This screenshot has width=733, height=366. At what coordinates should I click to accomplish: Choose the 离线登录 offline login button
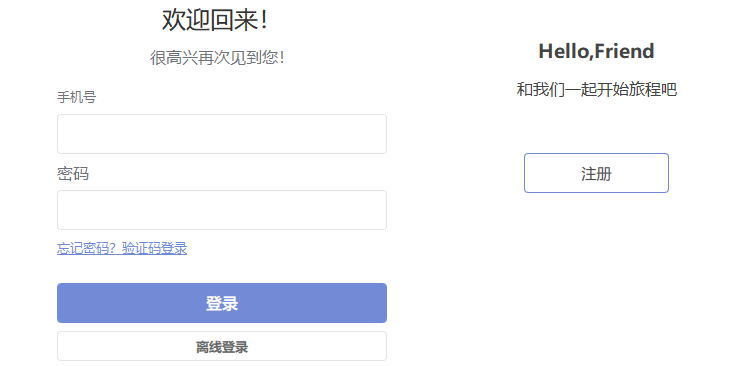[222, 346]
